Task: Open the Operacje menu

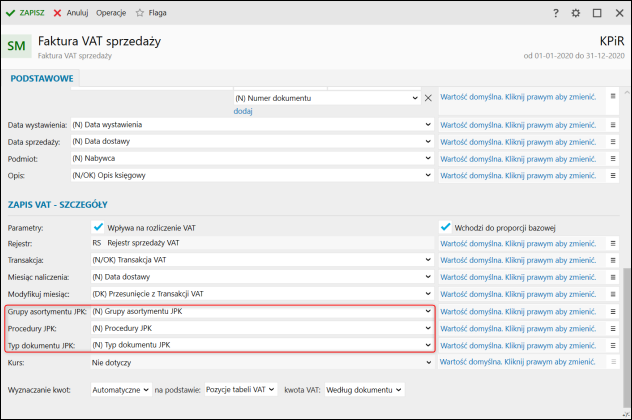Action: click(x=111, y=14)
